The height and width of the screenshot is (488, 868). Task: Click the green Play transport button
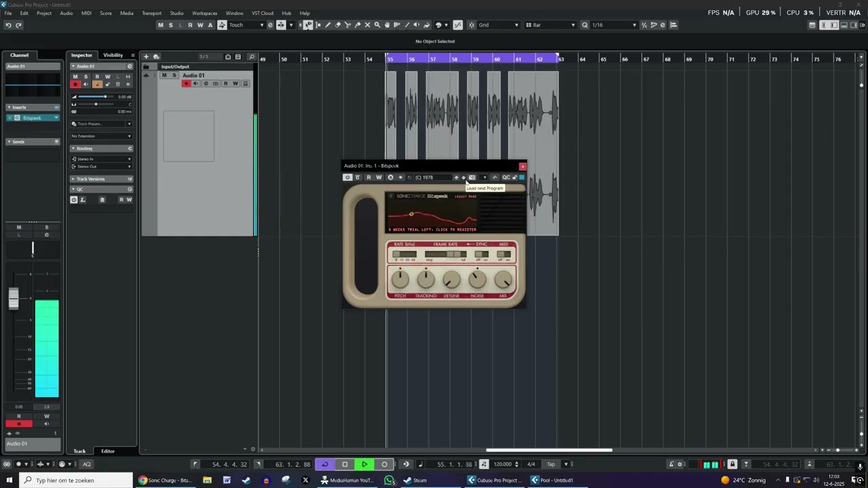pyautogui.click(x=364, y=464)
